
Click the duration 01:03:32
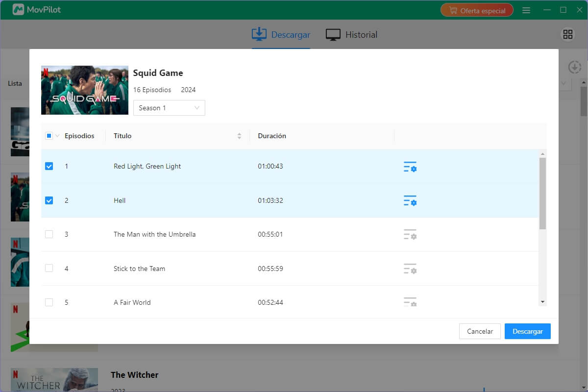click(270, 200)
